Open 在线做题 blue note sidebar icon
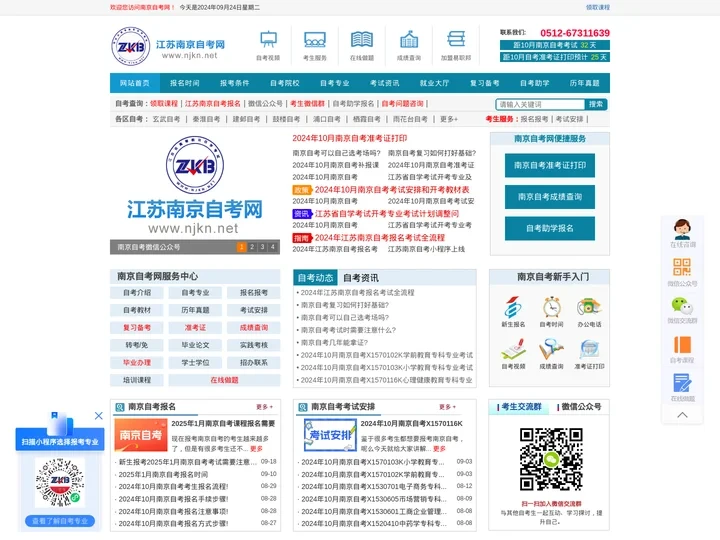Viewport: 720px width, 540px height. click(x=682, y=387)
